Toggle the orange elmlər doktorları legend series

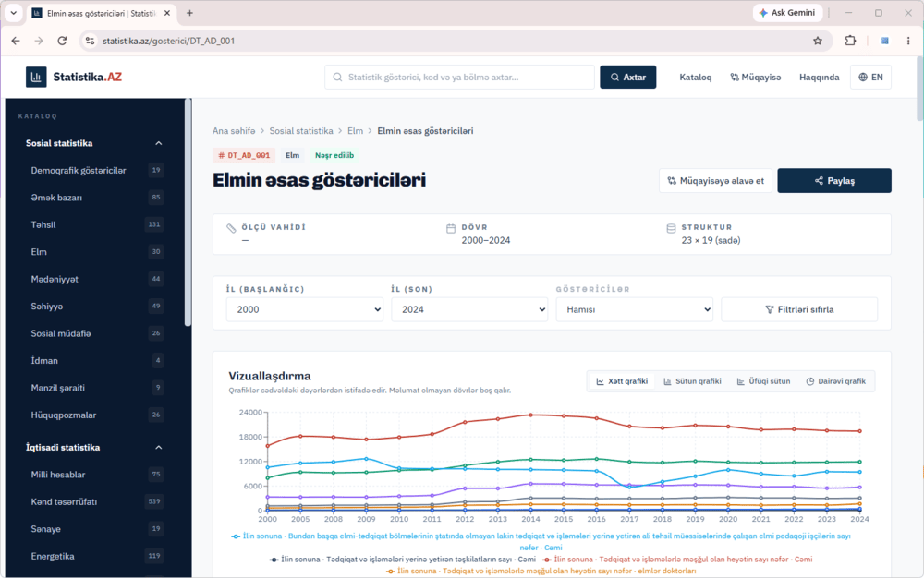click(541, 571)
